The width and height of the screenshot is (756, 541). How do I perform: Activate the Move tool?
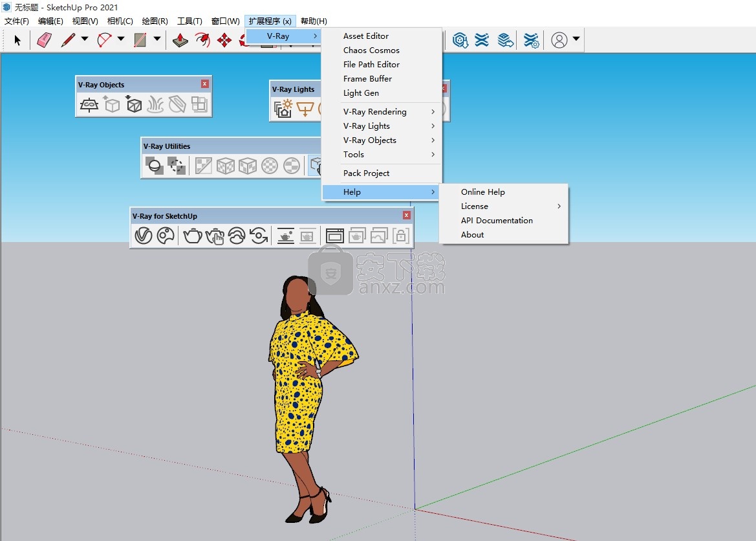point(224,40)
